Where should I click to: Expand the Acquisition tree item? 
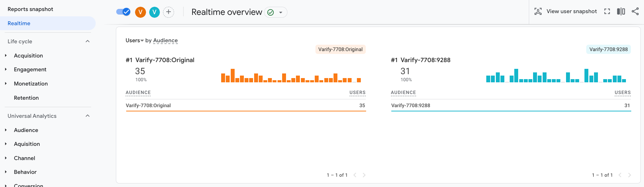coord(6,55)
